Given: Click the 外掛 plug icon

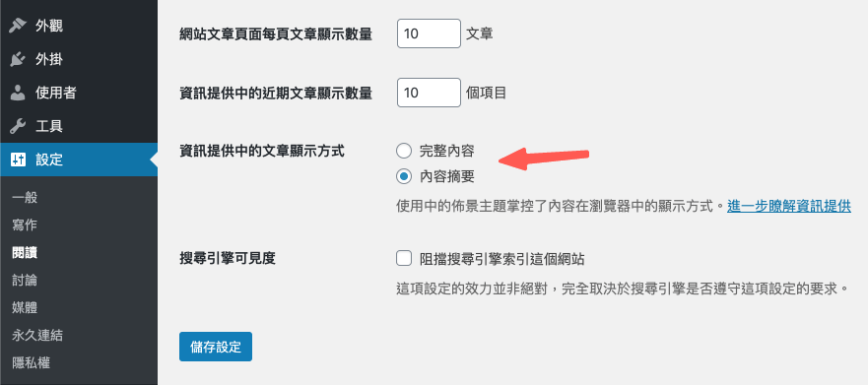Looking at the screenshot, I should pyautogui.click(x=19, y=59).
